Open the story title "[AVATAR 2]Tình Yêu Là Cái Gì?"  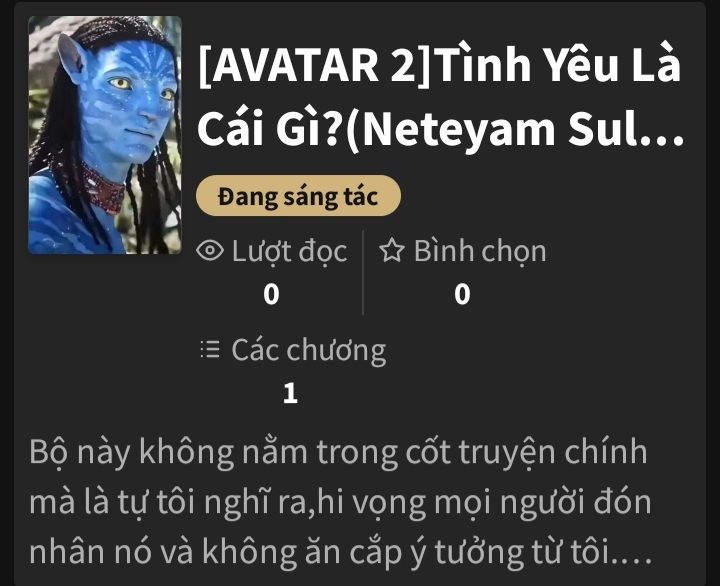[441, 96]
